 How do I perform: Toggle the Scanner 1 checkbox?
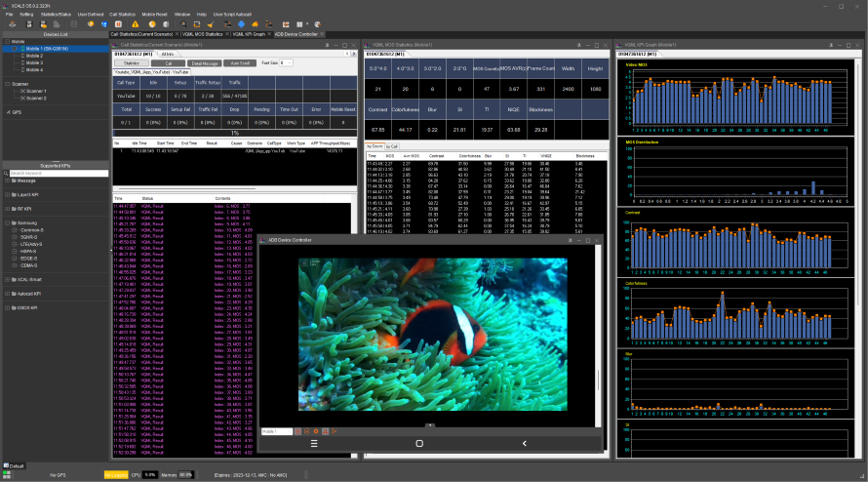point(21,92)
